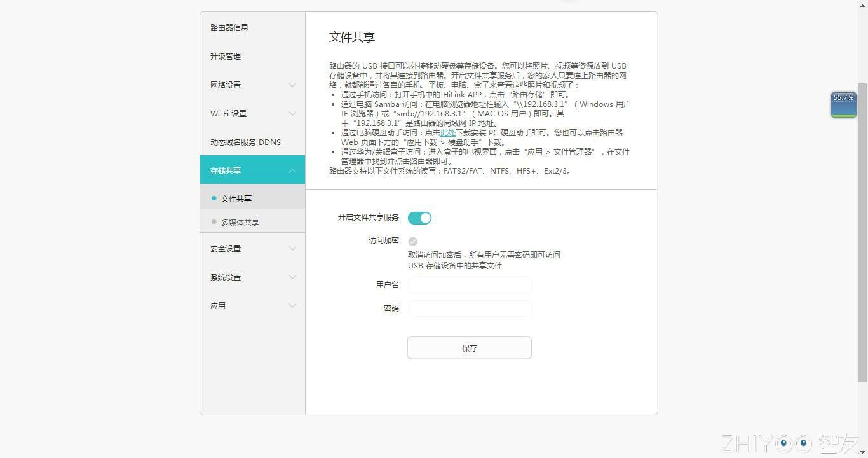This screenshot has width=868, height=458.
Task: Expand 网络设置 chevron arrow
Action: [x=292, y=85]
